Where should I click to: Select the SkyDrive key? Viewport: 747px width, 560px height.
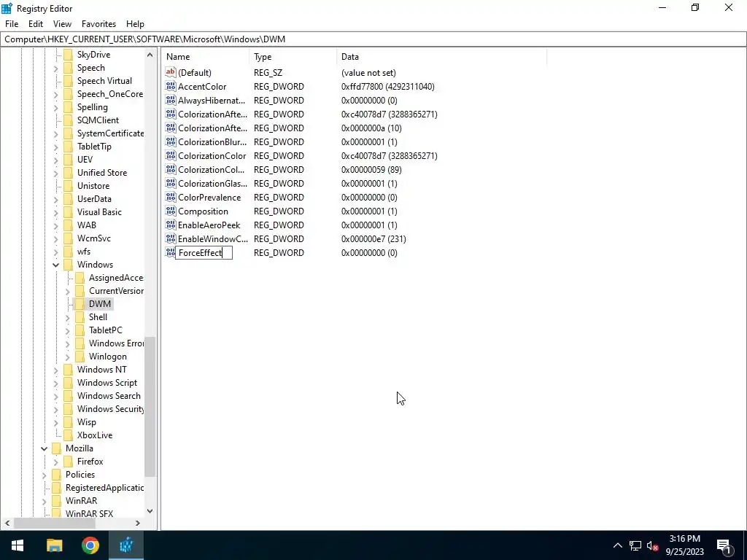(x=93, y=54)
